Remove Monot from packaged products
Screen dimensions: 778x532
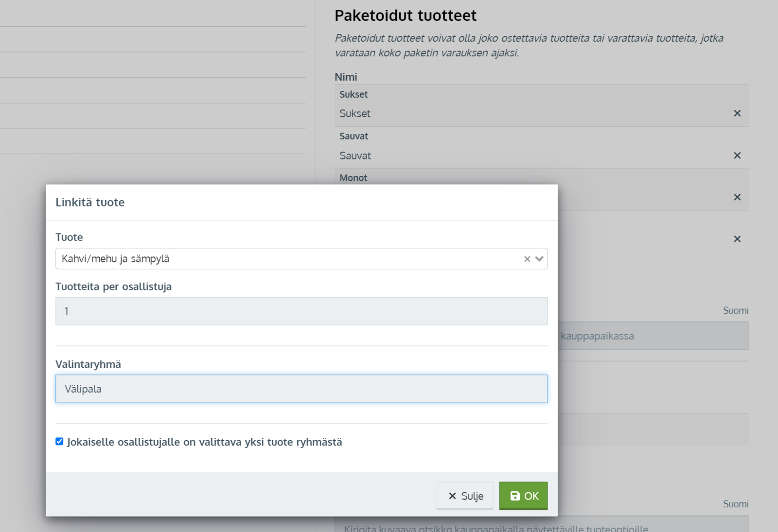click(x=737, y=197)
